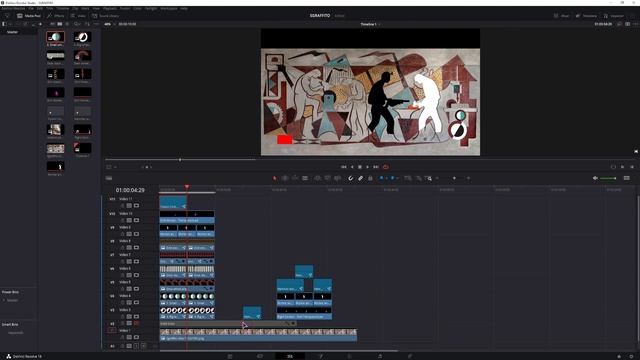Open the Project Manager home icon
This screenshot has height=360, width=640.
[619, 356]
